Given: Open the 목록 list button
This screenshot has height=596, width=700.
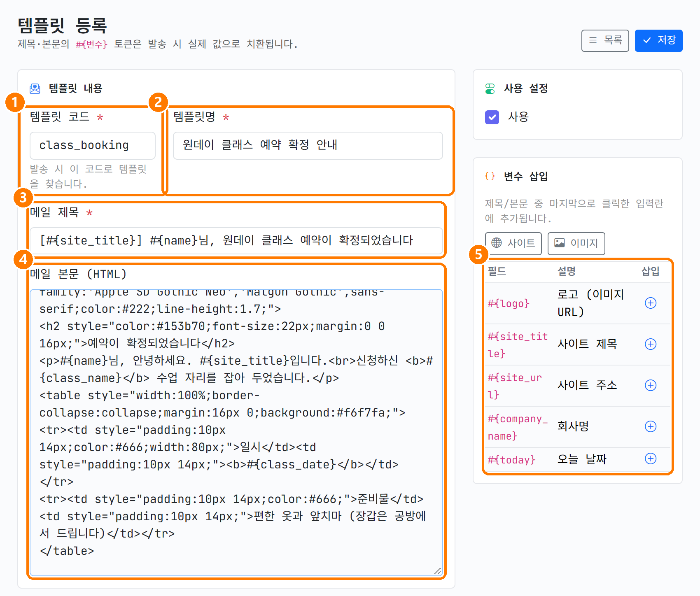Looking at the screenshot, I should coord(605,41).
